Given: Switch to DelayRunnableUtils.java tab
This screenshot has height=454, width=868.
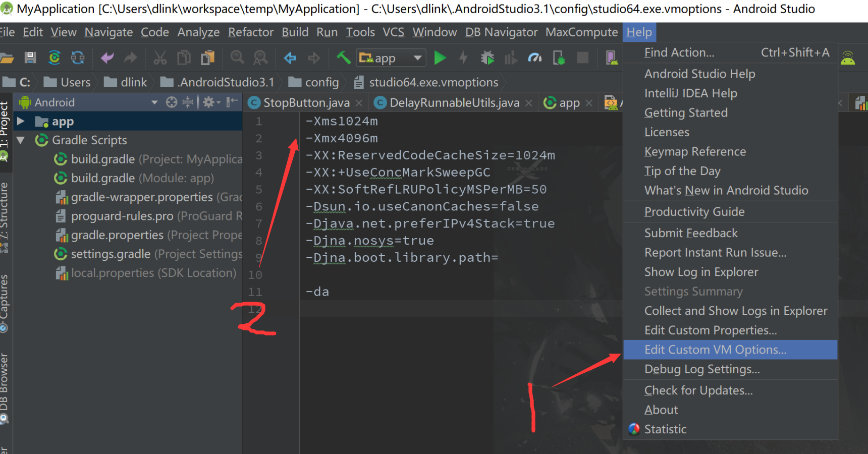Looking at the screenshot, I should (x=454, y=103).
